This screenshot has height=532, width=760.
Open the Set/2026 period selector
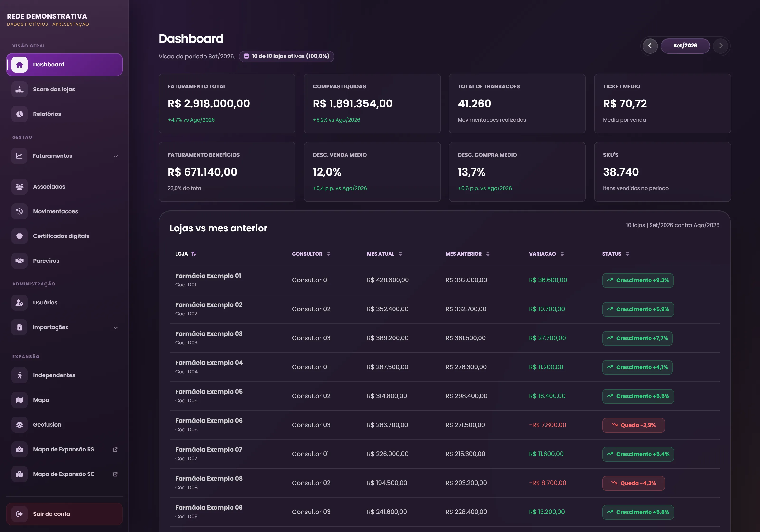pyautogui.click(x=685, y=46)
